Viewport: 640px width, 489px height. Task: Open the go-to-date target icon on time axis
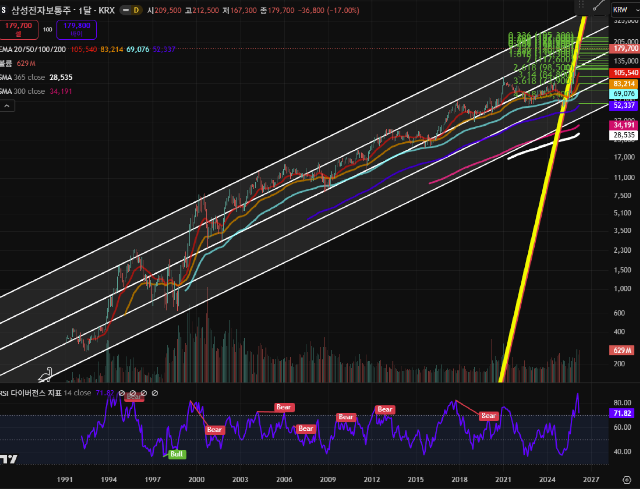[627, 479]
